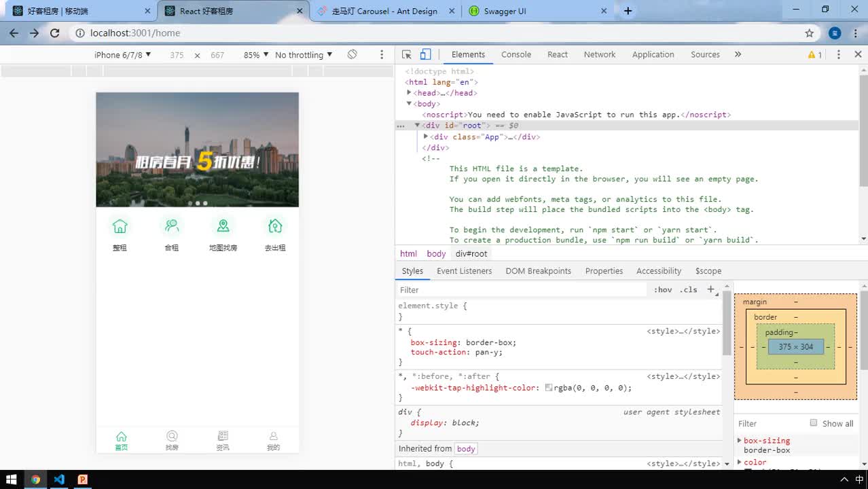Open the Accessibility pane
868x489 pixels.
coord(659,271)
